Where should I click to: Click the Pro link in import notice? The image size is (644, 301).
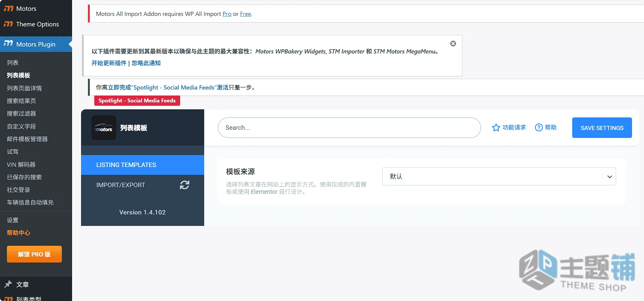tap(227, 14)
